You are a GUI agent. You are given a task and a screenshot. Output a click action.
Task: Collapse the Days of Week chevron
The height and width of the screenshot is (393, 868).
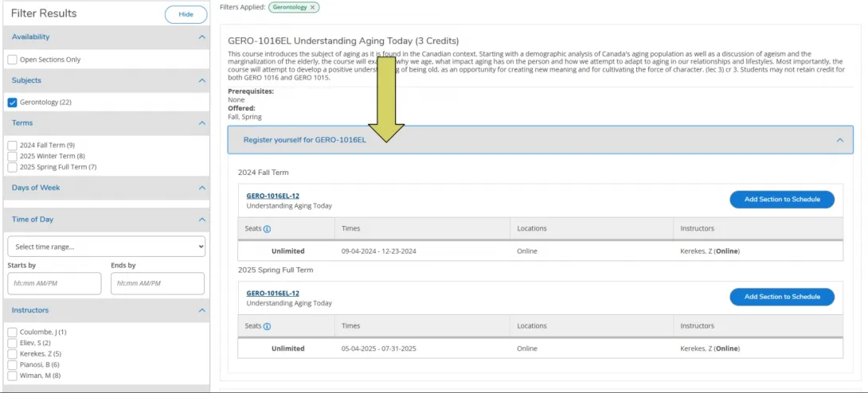point(201,188)
